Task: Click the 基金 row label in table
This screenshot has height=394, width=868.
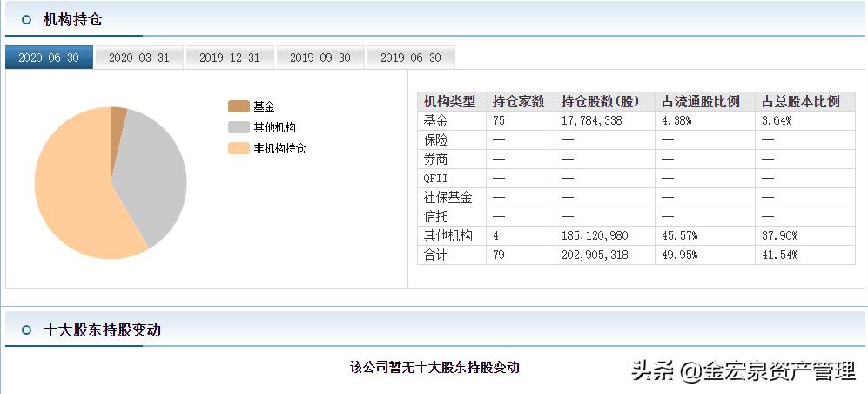Action: tap(435, 121)
